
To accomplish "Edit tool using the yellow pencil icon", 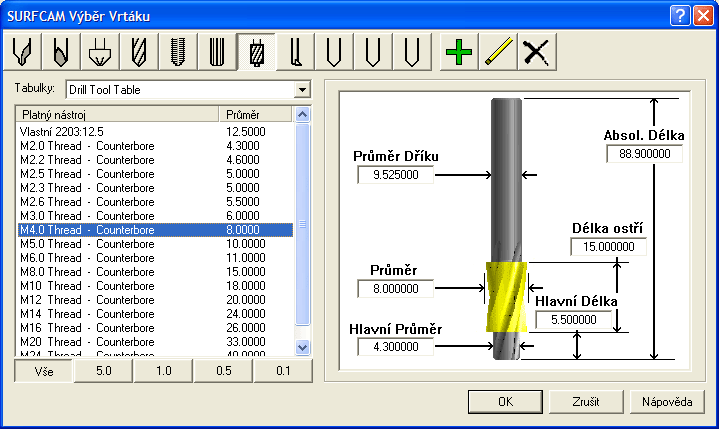I will coord(498,52).
